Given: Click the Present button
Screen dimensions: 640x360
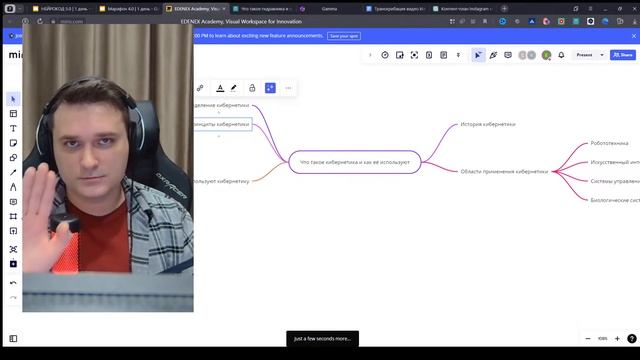Looking at the screenshot, I should tap(584, 55).
